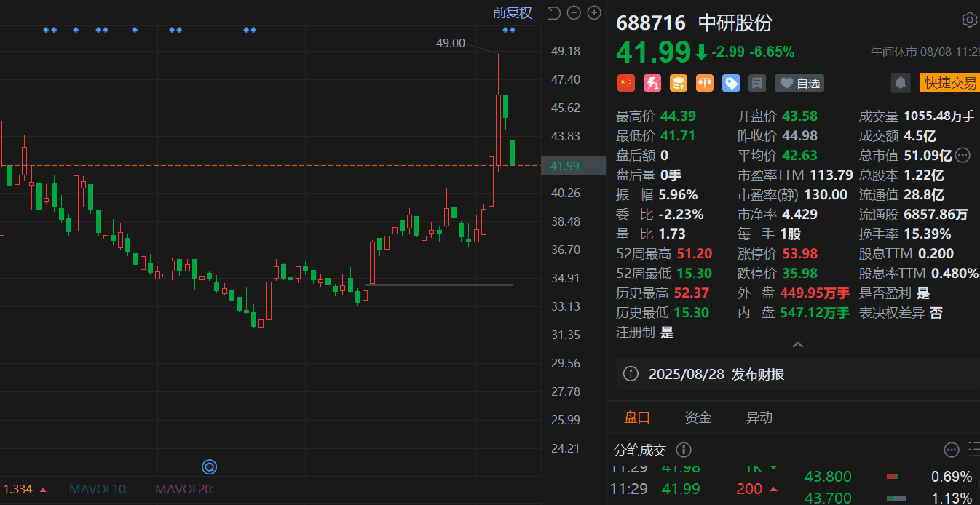
Task: Click the blue price tag icon
Action: click(730, 83)
